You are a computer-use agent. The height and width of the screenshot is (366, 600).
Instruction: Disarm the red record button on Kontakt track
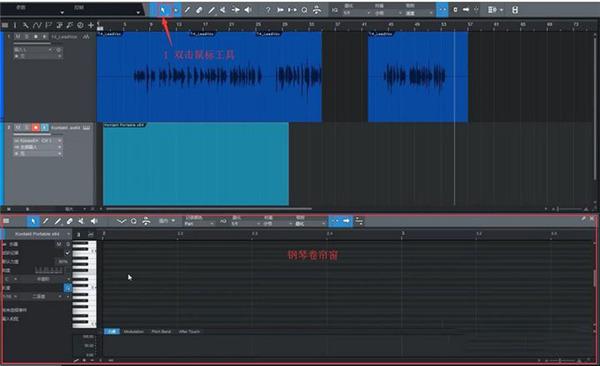[36, 127]
